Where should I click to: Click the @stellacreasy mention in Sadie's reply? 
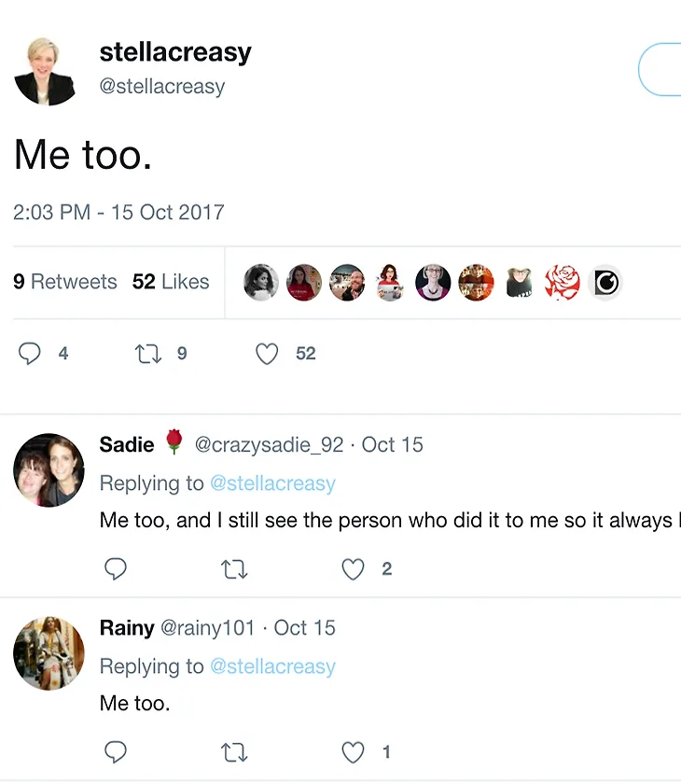[272, 483]
